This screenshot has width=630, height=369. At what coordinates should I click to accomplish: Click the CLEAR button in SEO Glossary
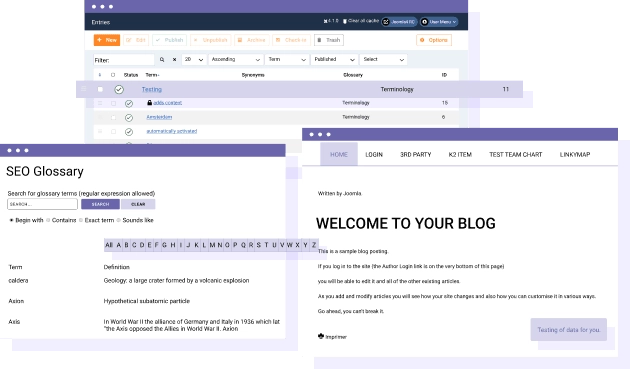[138, 204]
